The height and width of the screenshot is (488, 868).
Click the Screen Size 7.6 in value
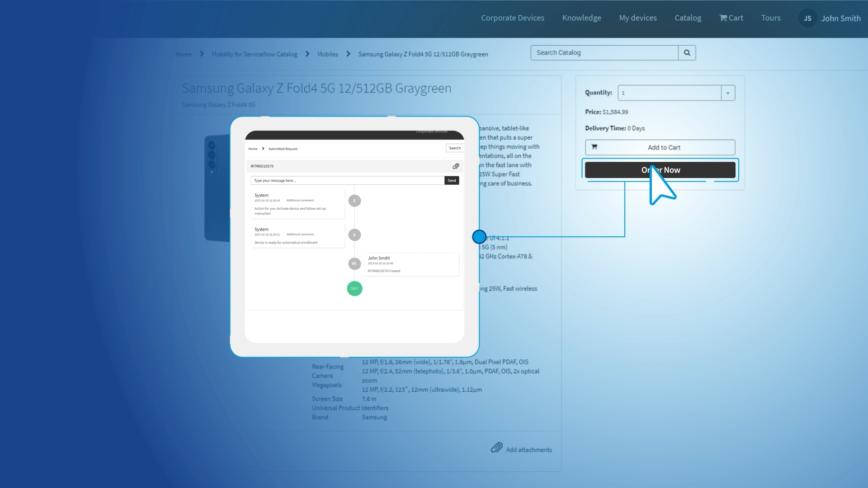(x=368, y=399)
